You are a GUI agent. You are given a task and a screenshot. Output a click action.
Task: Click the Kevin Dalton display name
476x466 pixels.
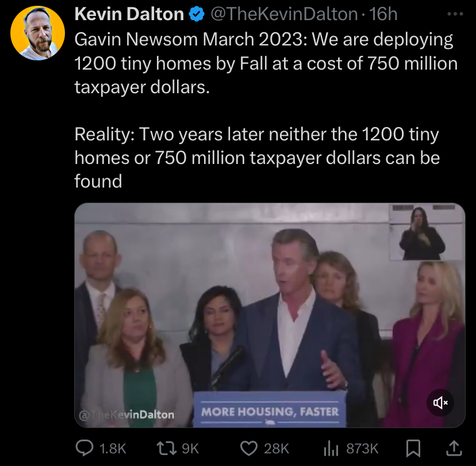129,14
